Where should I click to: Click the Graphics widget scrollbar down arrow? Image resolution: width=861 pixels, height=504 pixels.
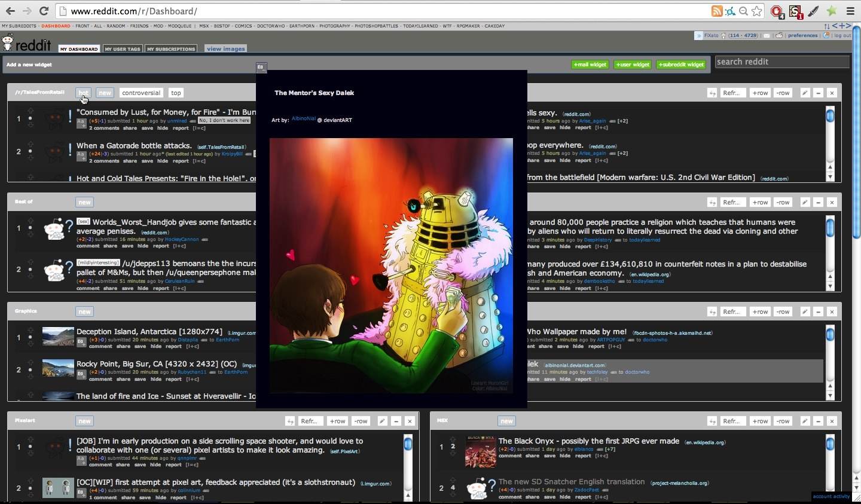point(830,396)
